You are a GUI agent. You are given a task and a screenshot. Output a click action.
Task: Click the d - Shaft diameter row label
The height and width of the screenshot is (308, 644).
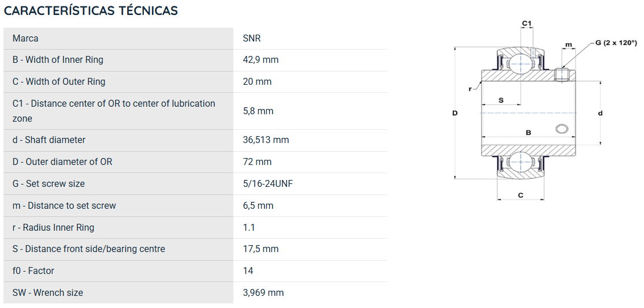click(49, 140)
